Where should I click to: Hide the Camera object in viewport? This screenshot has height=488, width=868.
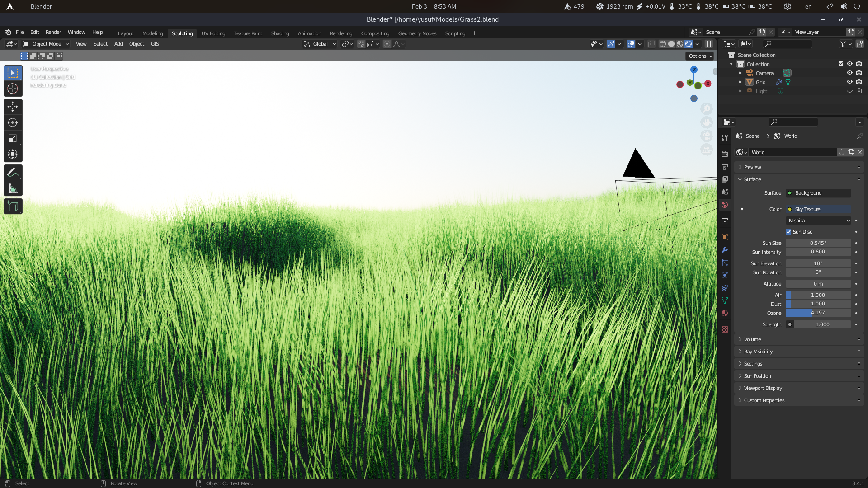click(849, 73)
